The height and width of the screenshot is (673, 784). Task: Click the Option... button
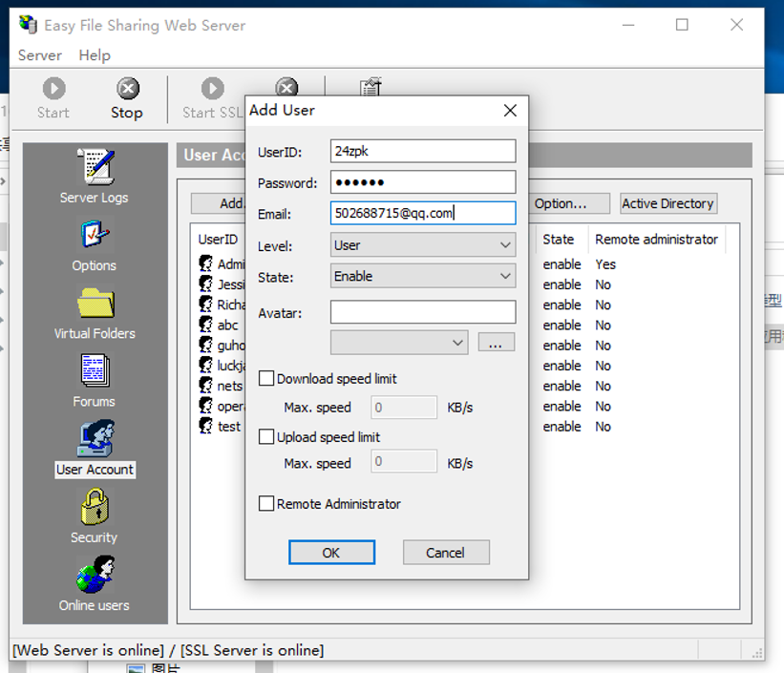point(569,203)
